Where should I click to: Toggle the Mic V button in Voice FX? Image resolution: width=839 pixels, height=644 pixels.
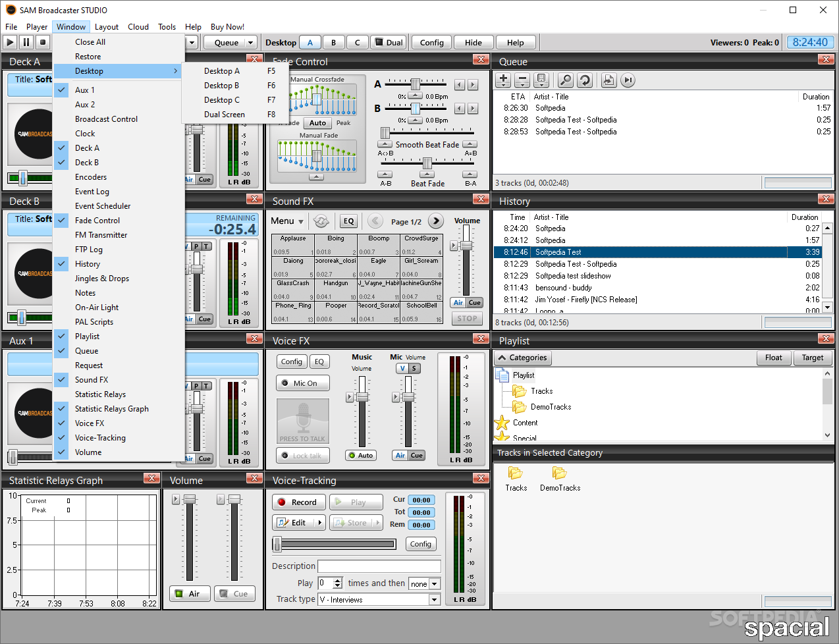402,369
